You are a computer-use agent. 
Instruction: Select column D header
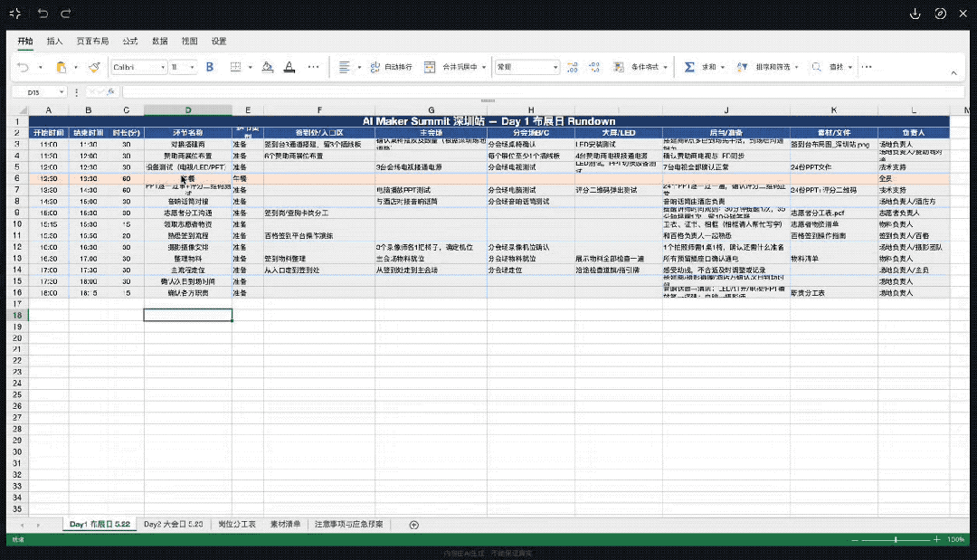(188, 110)
